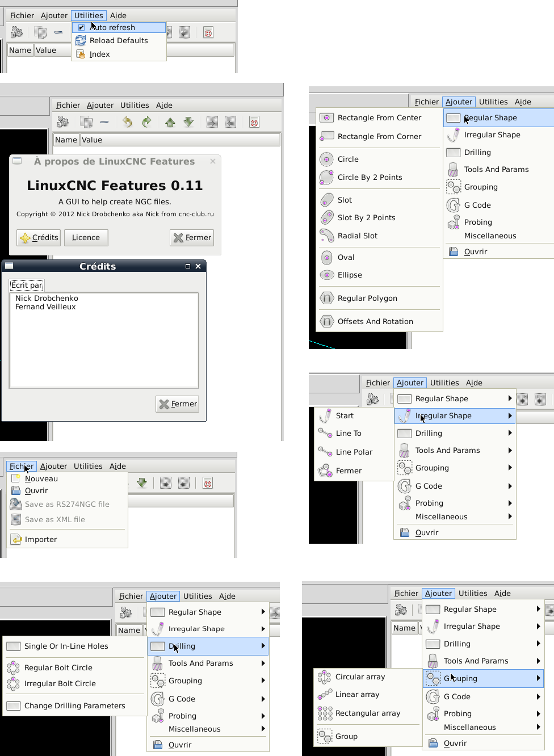This screenshot has width=554, height=756.
Task: Open Index from the Utilities menu
Action: point(99,54)
